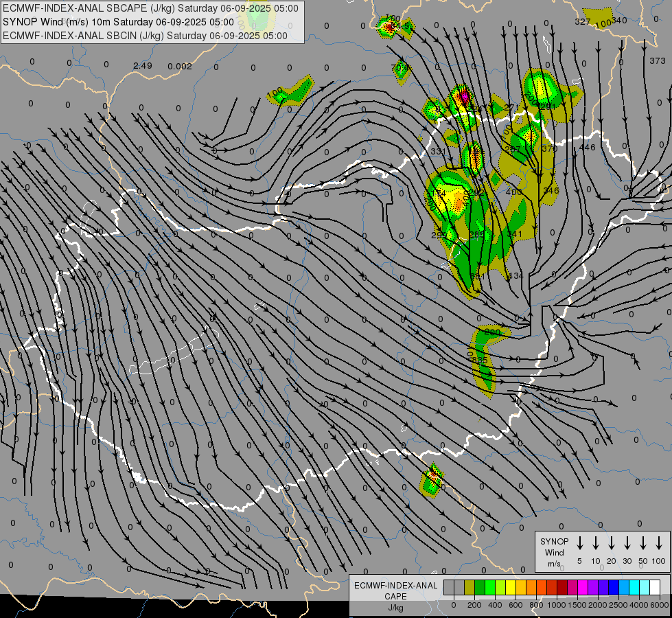Viewport: 672px width, 618px height.
Task: Pick the olive swatch in CAPE legend
Action: tap(470, 587)
